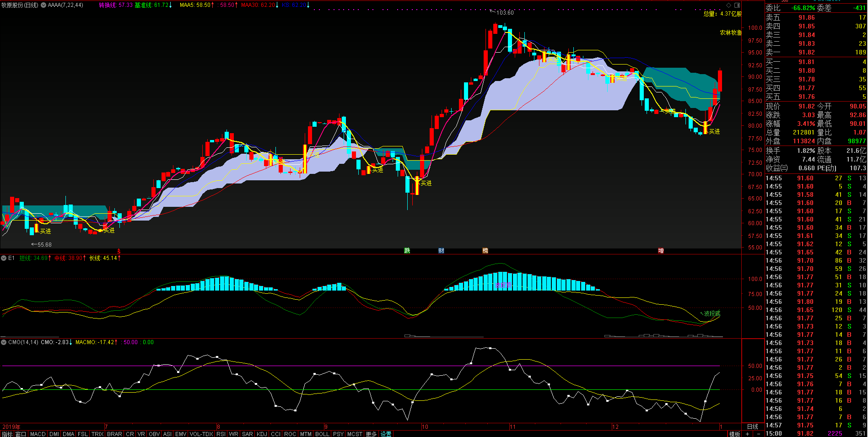Switch to MACD indicator
The width and height of the screenshot is (868, 437).
point(38,434)
